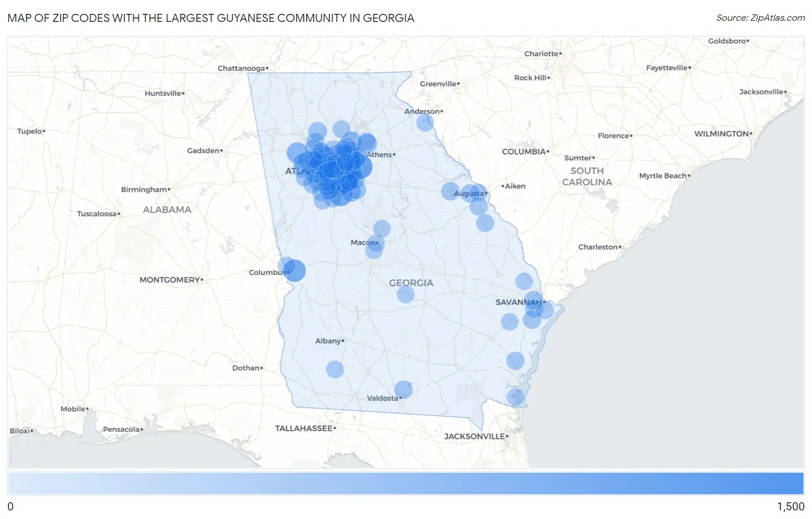Click the COLUMBIA label
This screenshot has height=519, width=812.
pyautogui.click(x=524, y=151)
